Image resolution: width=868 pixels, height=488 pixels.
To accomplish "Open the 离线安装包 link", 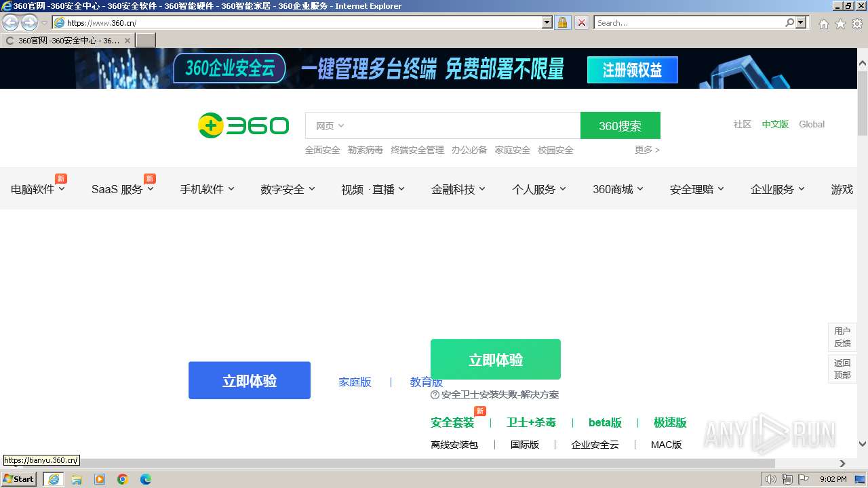I will [454, 445].
